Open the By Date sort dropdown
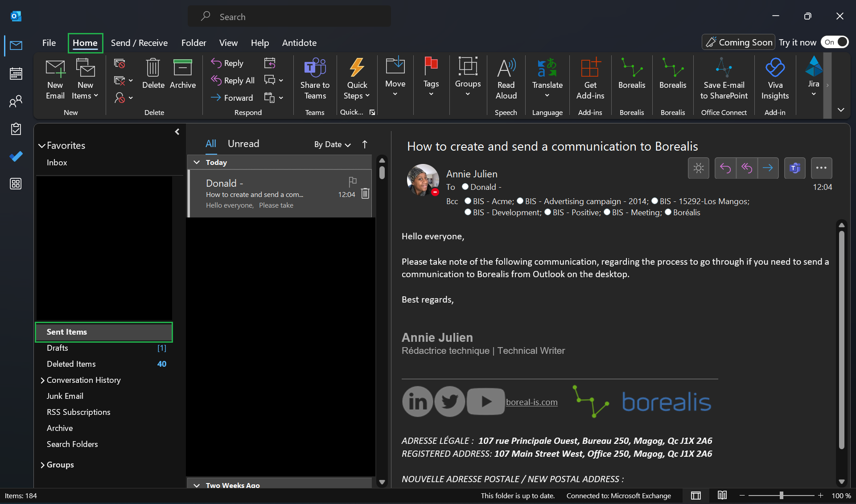Image resolution: width=856 pixels, height=504 pixels. 332,144
